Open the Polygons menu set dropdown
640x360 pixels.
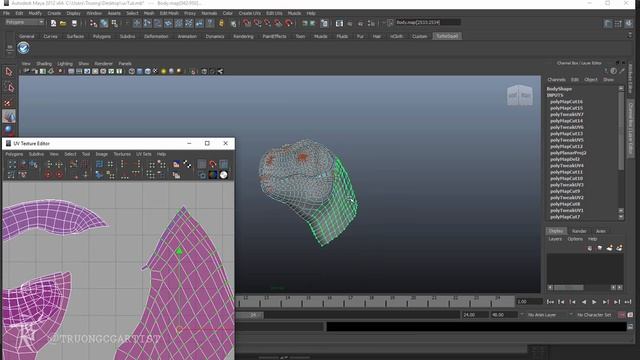pos(24,22)
